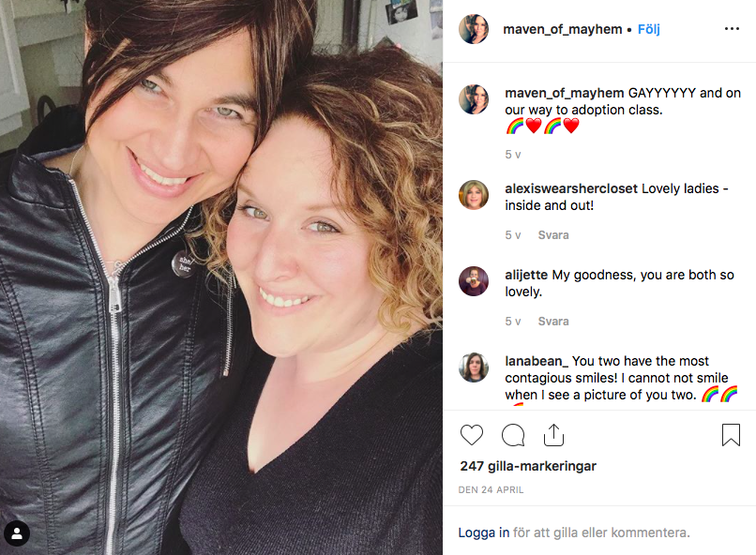The width and height of the screenshot is (756, 555).
Task: Open the DEN 24 APRIL post date
Action: pos(491,489)
